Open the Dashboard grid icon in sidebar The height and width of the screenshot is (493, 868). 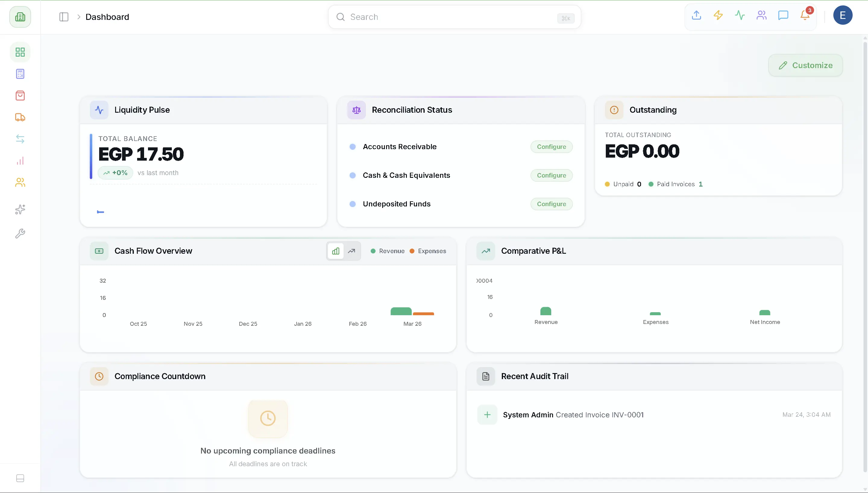pos(20,52)
